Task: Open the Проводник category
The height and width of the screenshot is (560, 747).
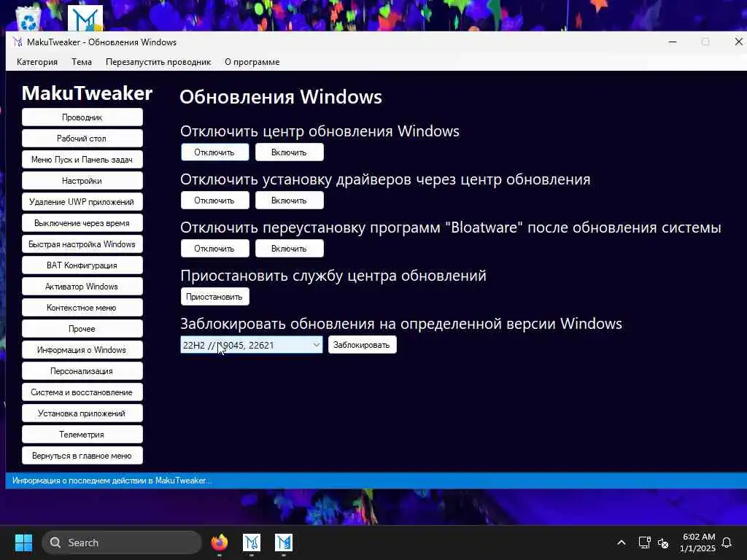Action: pos(82,117)
